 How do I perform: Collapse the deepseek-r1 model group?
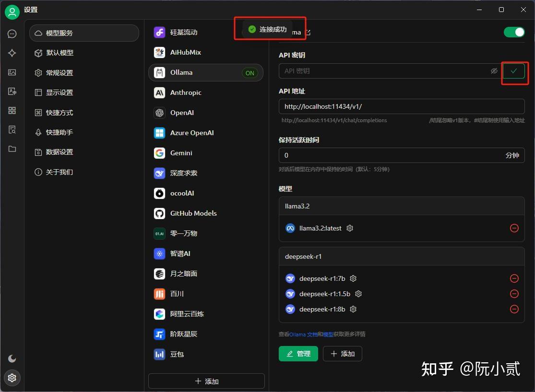click(x=402, y=256)
